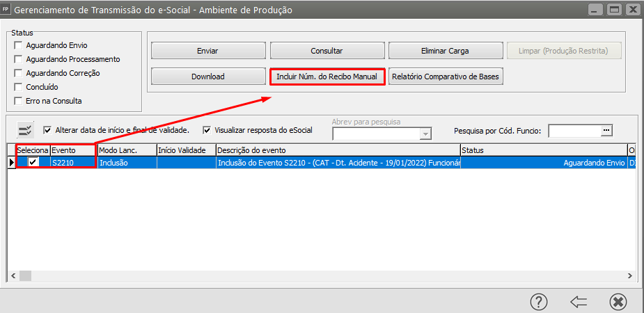Viewport: 644px width, 313px height.
Task: Click the Inclusão cell in the row
Action: pyautogui.click(x=127, y=163)
